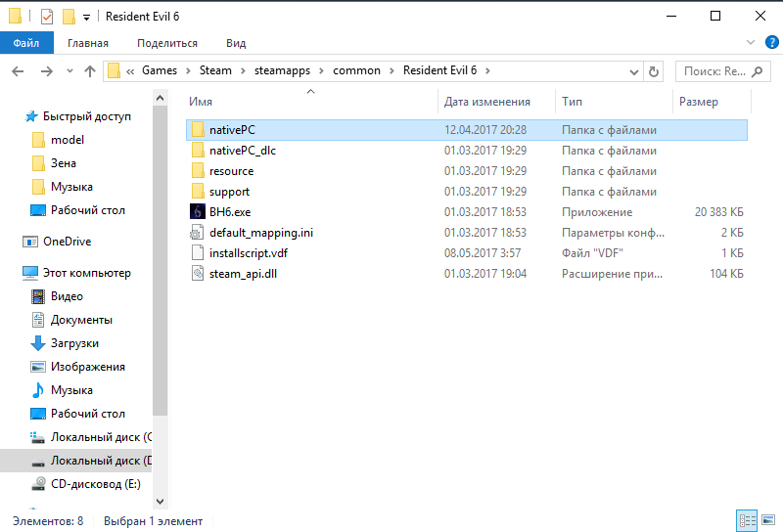Open the Документы library

(x=72, y=320)
